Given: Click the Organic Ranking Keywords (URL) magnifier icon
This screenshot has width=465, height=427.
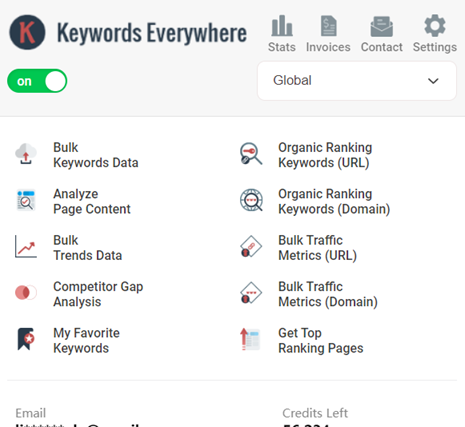Looking at the screenshot, I should coord(251,154).
